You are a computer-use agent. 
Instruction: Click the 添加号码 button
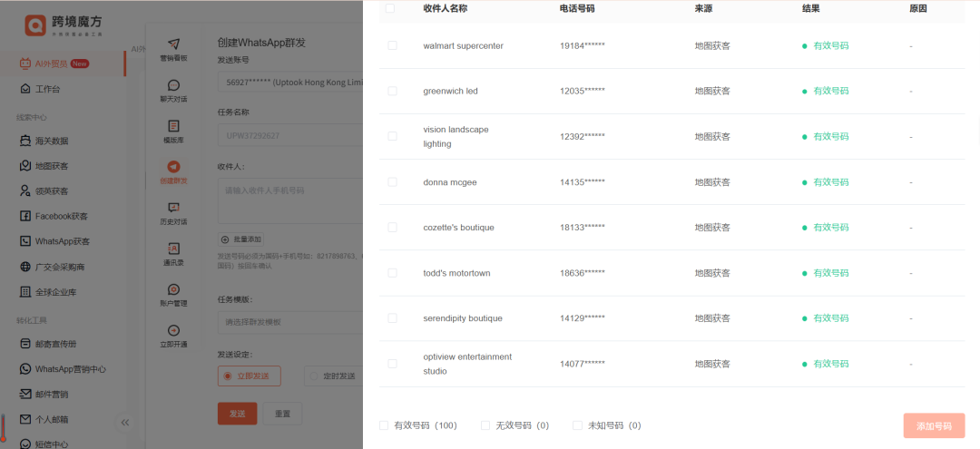[x=934, y=426]
